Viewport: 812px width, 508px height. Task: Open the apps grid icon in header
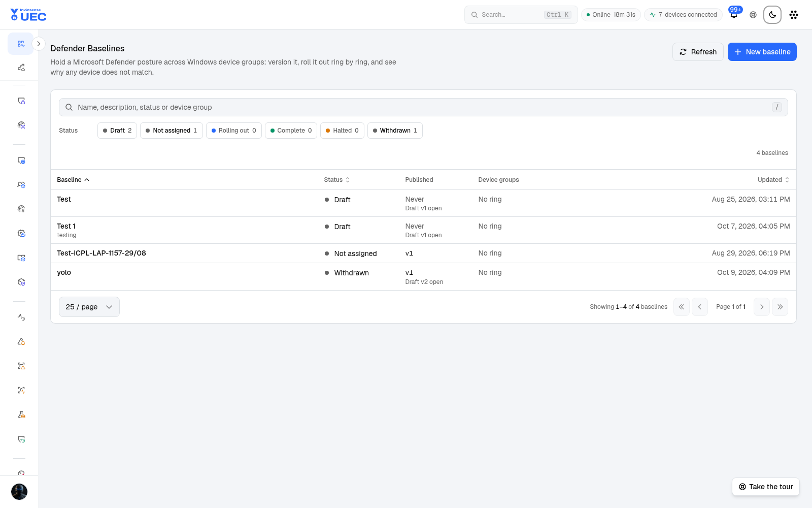point(794,15)
